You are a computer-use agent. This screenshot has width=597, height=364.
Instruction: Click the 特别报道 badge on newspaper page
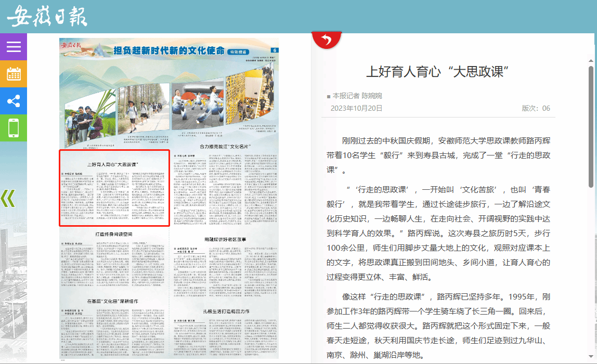238,52
